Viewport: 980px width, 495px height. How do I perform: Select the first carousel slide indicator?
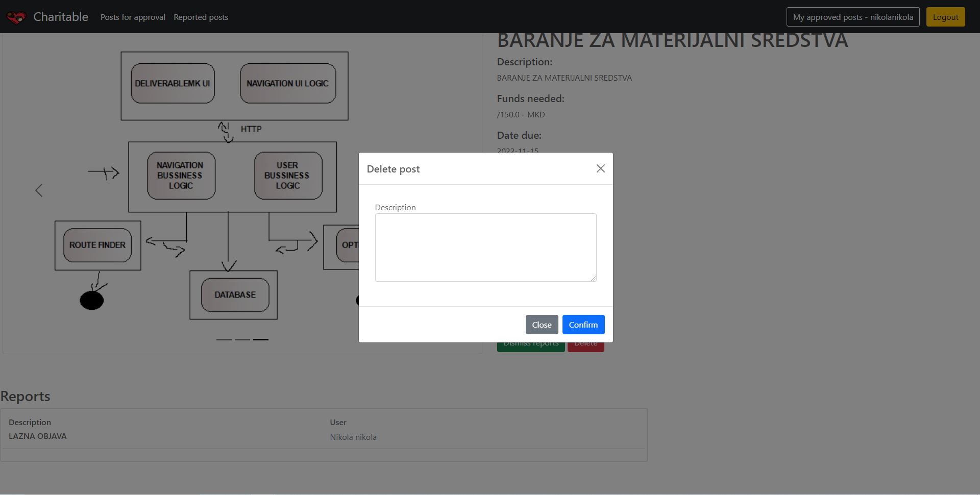(224, 339)
